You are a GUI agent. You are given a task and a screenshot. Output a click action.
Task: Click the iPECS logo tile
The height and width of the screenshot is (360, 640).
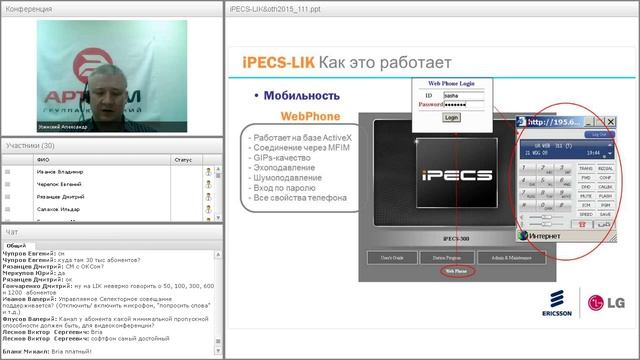pyautogui.click(x=457, y=173)
